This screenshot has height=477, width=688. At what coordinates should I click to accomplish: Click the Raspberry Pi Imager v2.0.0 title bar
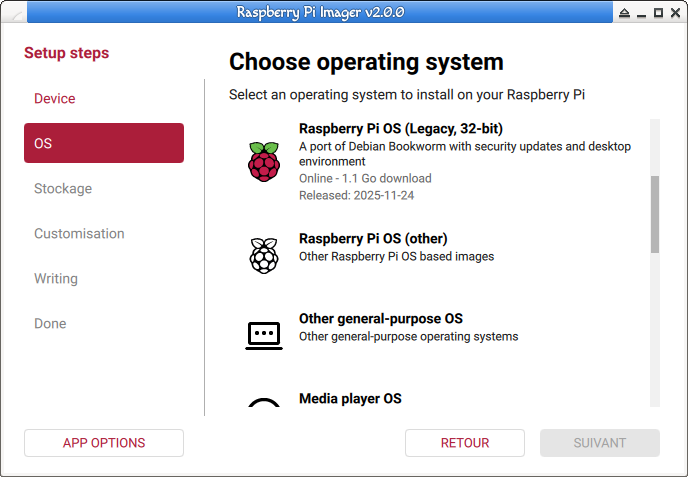coord(320,12)
